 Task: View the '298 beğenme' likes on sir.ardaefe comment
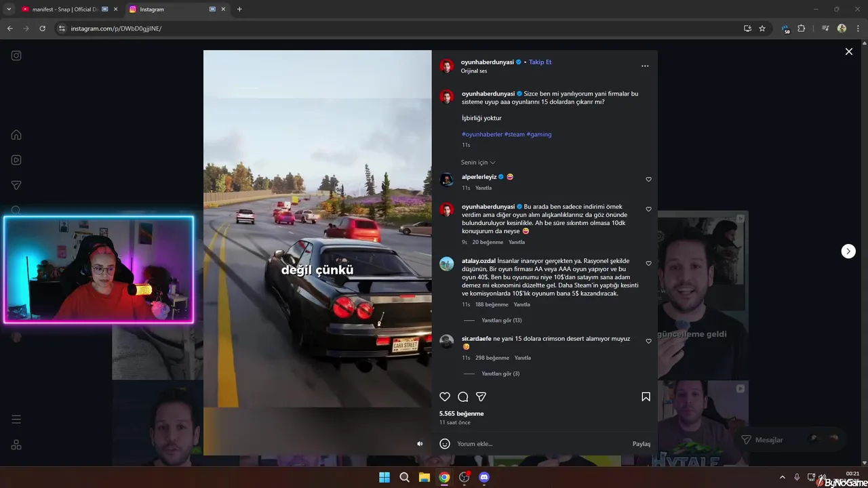492,358
